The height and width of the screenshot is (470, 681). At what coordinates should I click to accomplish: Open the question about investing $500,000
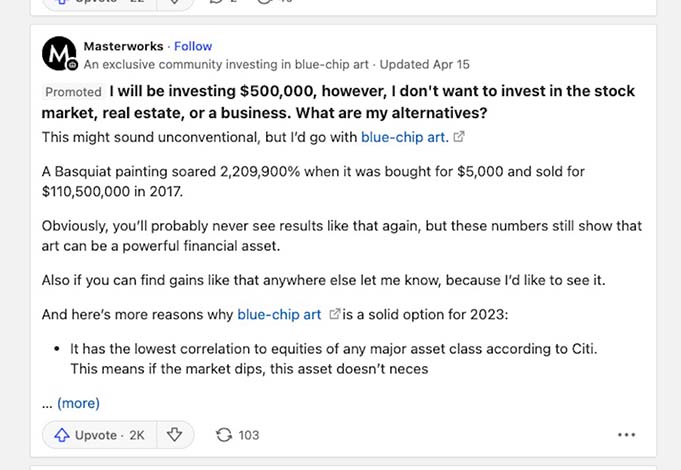pos(338,102)
